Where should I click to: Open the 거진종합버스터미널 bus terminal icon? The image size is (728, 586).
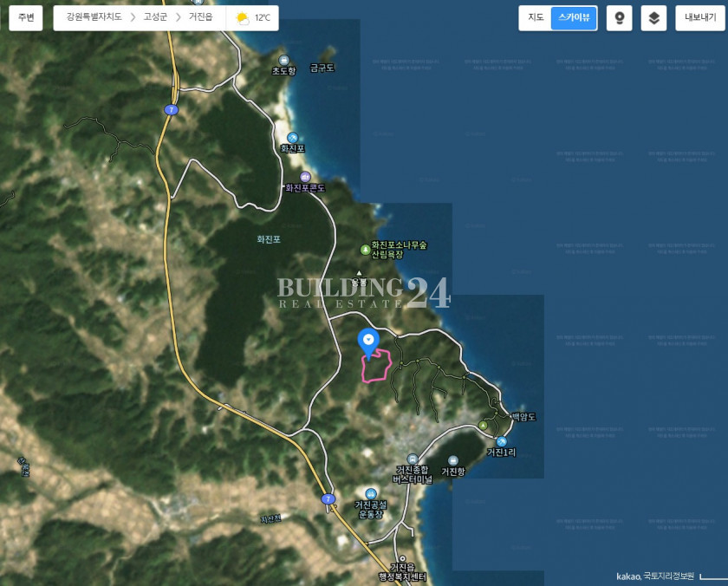(413, 459)
